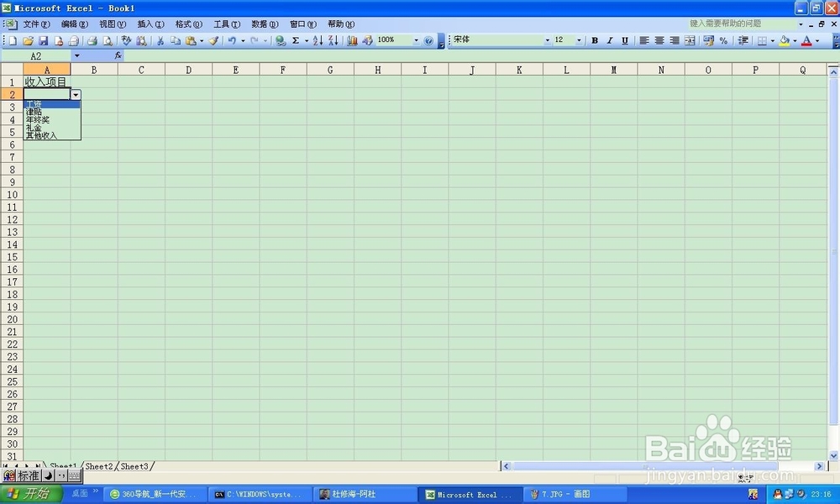Viewport: 840px width, 504px height.
Task: Click the E-mail toolbar icon
Action: tap(74, 40)
